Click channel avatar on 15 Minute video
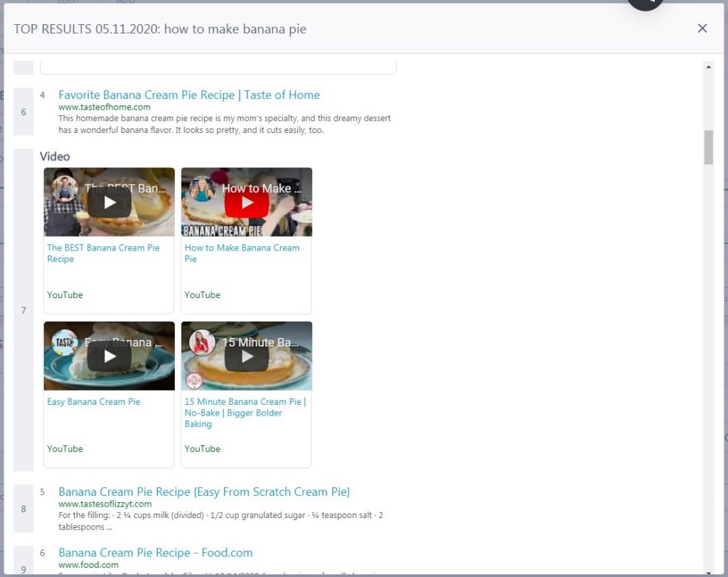This screenshot has width=728, height=577. tap(202, 342)
